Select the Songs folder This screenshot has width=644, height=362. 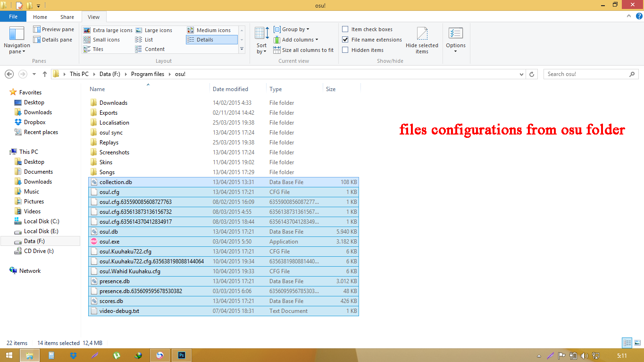(224, 172)
